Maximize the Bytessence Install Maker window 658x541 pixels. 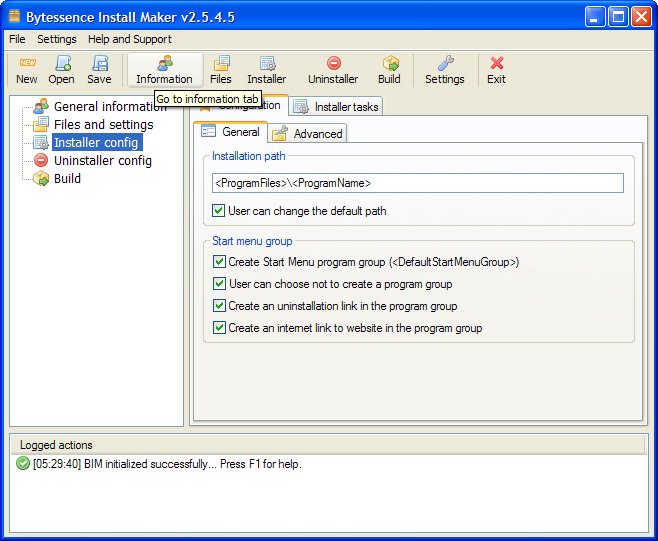click(618, 17)
